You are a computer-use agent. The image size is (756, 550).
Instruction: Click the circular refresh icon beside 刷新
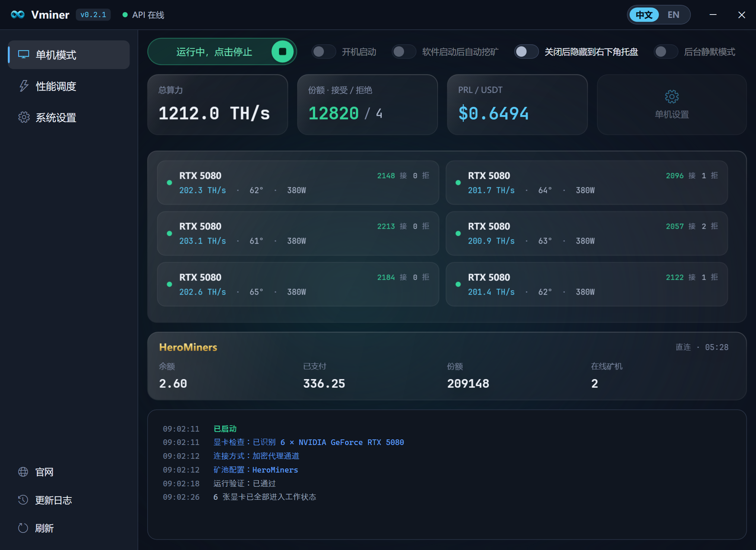(23, 528)
